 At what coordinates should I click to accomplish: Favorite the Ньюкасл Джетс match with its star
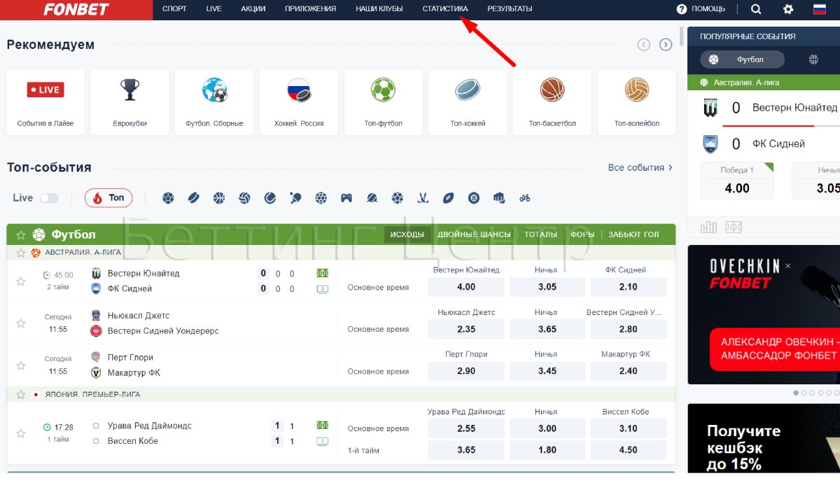[x=21, y=323]
